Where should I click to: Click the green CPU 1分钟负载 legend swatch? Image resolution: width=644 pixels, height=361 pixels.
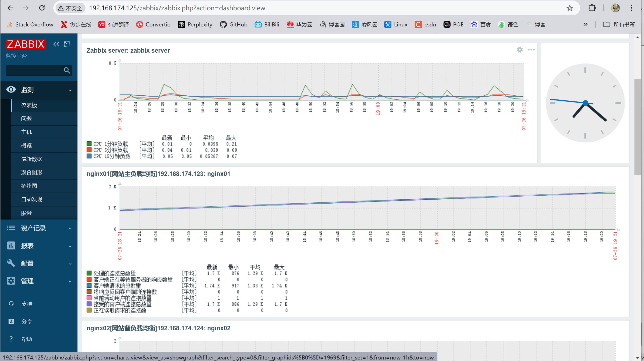coord(89,144)
